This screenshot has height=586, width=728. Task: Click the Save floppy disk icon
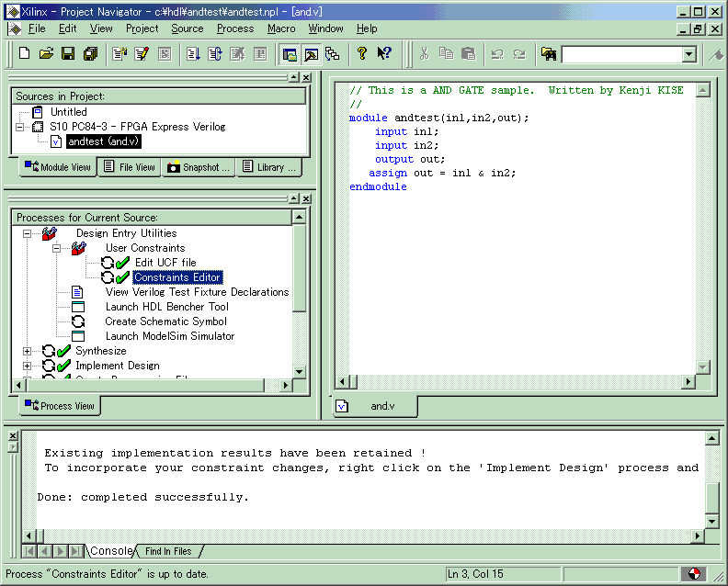pos(68,54)
